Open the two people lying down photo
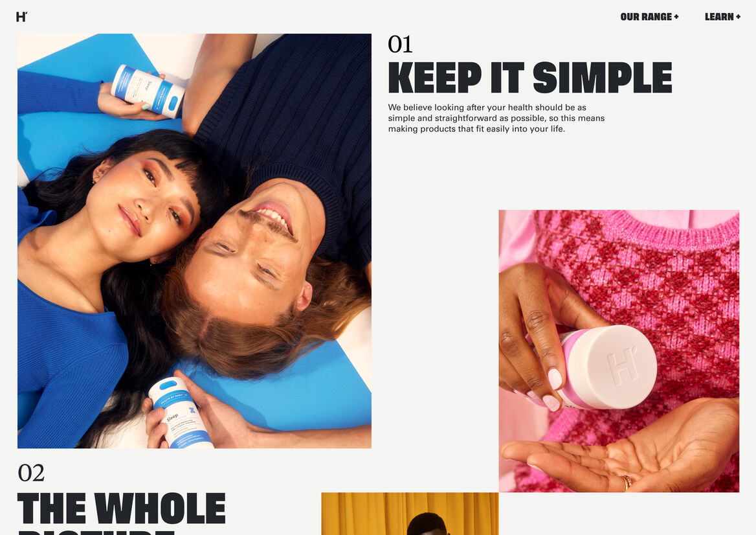Viewport: 756px width, 535px height. pos(194,241)
